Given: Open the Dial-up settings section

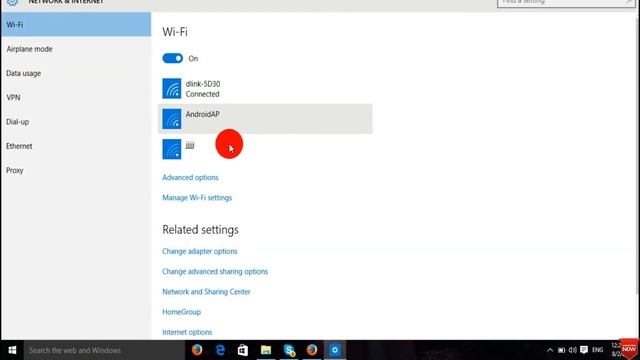Looking at the screenshot, I should [76, 122].
